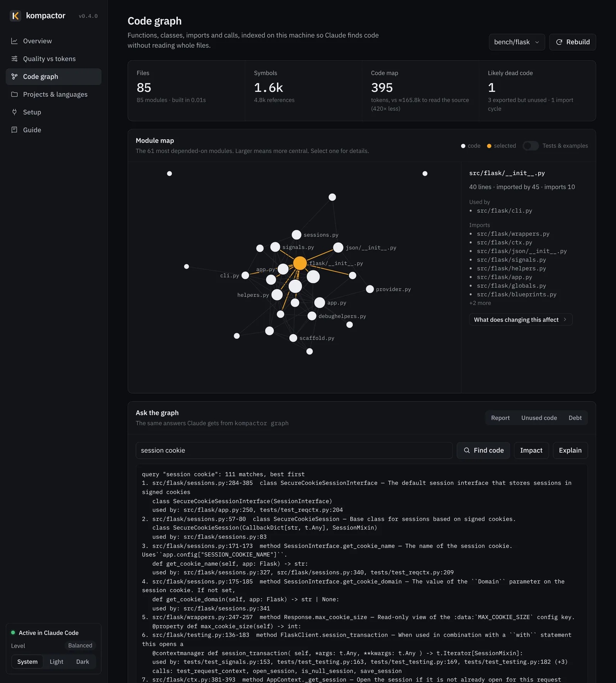Click src/flask/cli.py under Used by

click(x=504, y=210)
